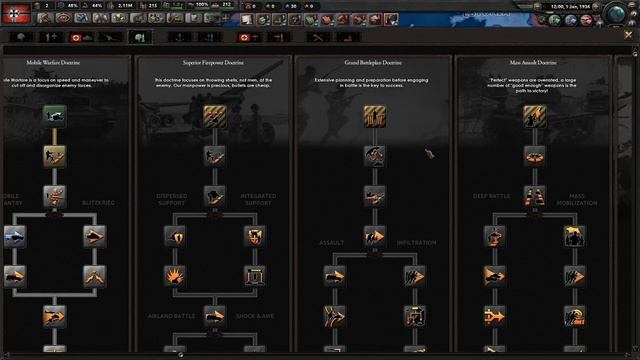Click the Mass Assault Doctrine heading
This screenshot has height=360, width=640.
(533, 63)
